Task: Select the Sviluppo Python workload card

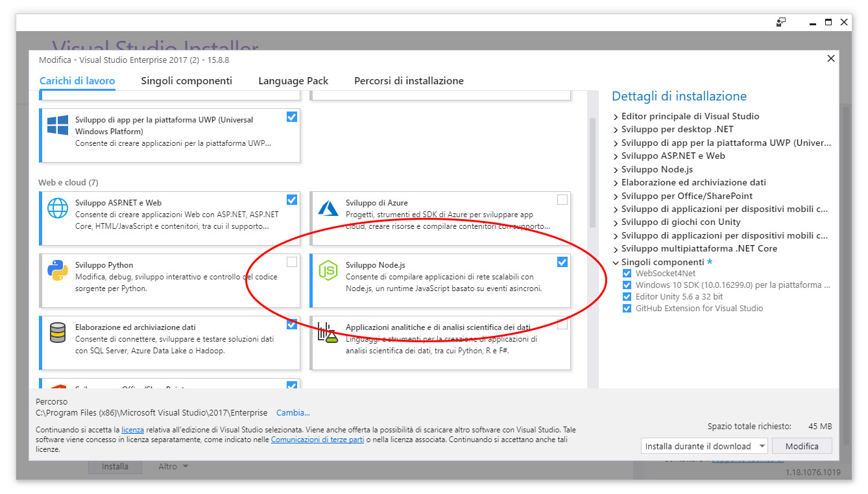Action: point(170,281)
